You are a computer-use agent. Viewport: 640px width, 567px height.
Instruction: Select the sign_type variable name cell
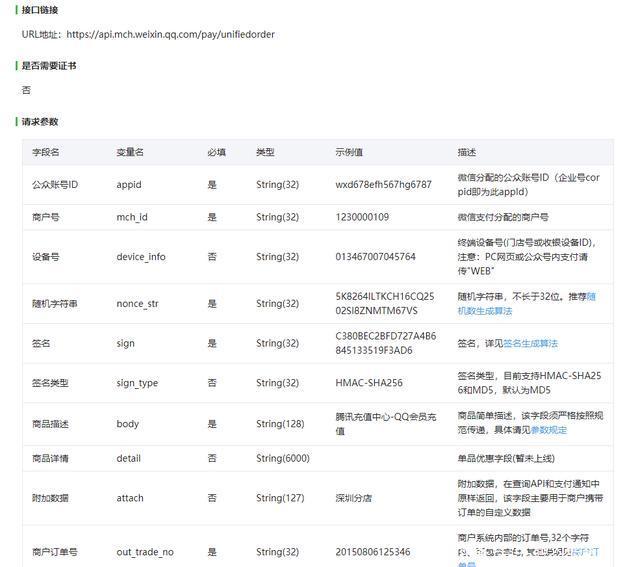pos(137,383)
